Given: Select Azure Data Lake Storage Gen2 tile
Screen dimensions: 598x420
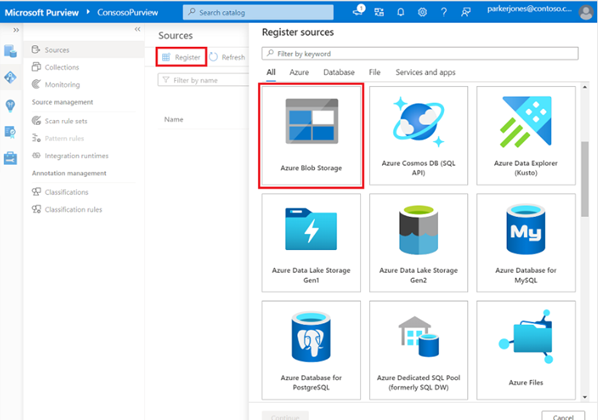Looking at the screenshot, I should 418,243.
